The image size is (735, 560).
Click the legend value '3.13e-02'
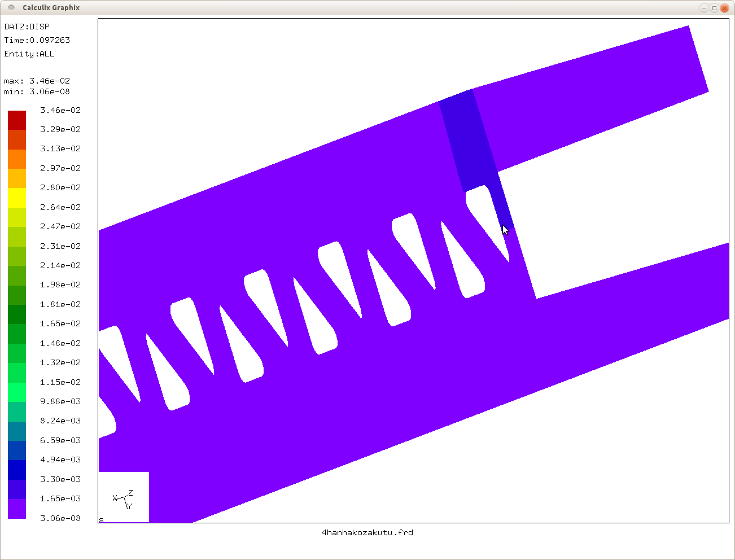[x=60, y=148]
